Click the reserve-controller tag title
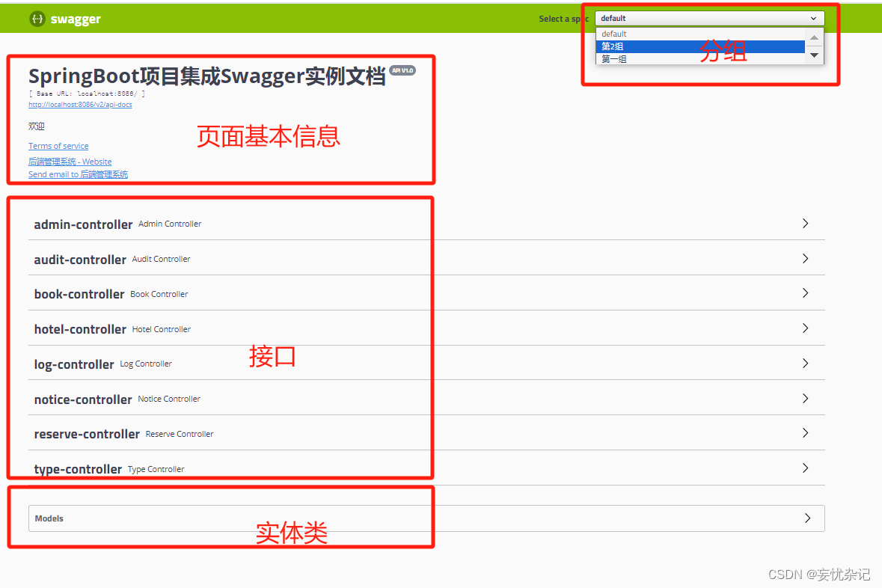Screen dimensions: 882x588 (87, 435)
